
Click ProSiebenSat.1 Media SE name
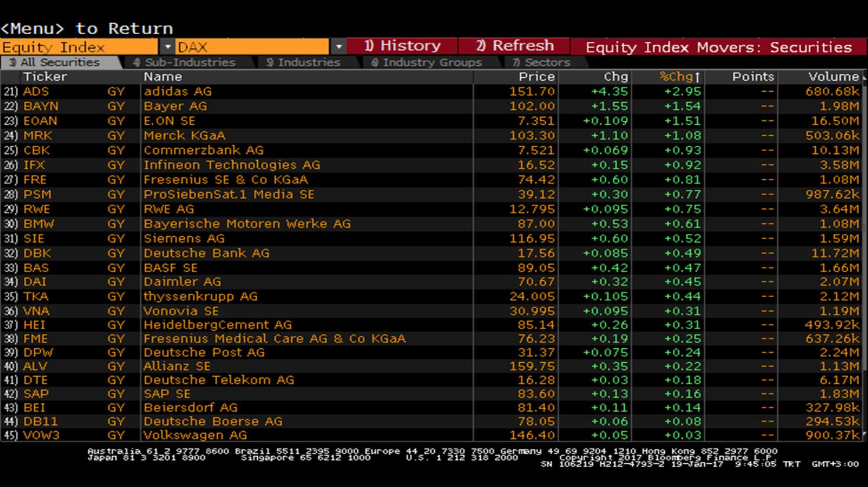[229, 194]
